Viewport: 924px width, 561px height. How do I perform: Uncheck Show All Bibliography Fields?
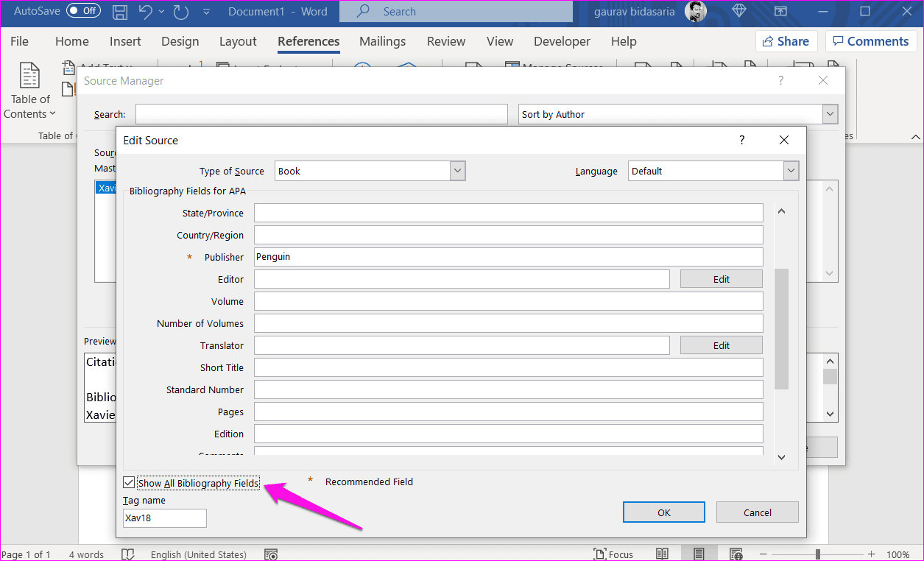pyautogui.click(x=130, y=483)
